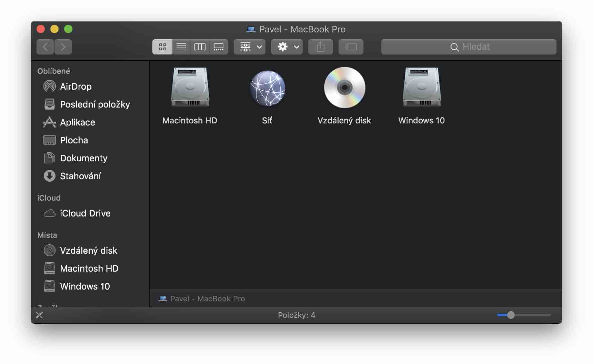Screen dimensions: 593x364
Task: Select Macintosh HD in the sidebar
Action: [x=90, y=268]
